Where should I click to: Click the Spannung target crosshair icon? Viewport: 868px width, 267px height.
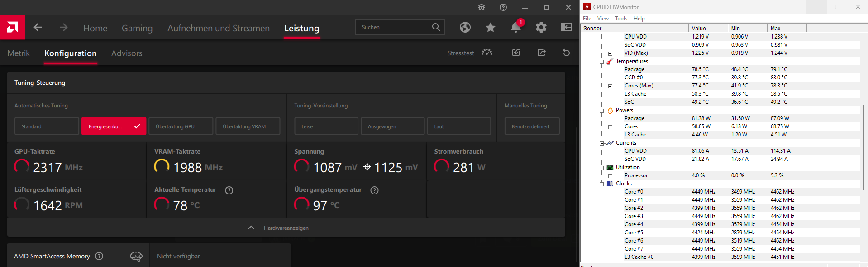(x=367, y=167)
